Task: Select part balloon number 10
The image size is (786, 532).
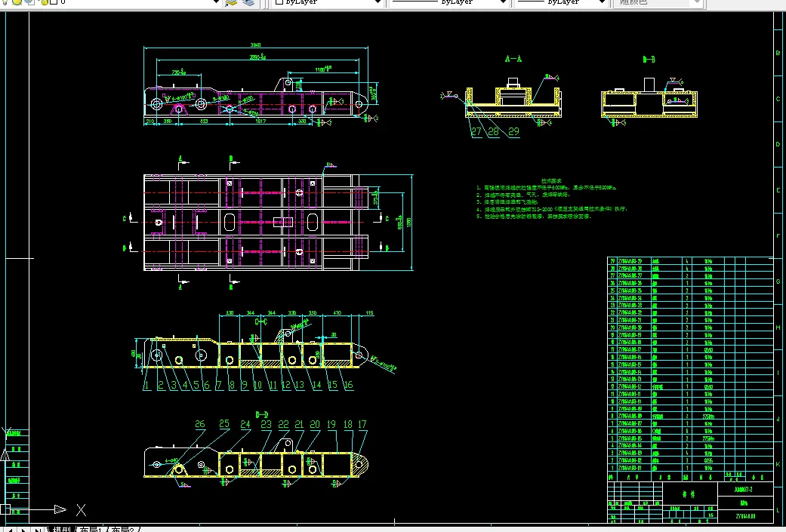Action: coord(257,385)
